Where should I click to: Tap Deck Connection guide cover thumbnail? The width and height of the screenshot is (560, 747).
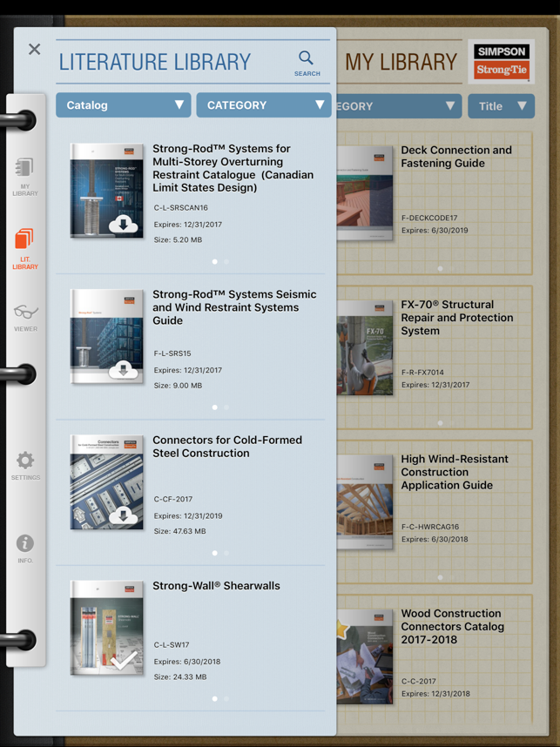click(365, 193)
